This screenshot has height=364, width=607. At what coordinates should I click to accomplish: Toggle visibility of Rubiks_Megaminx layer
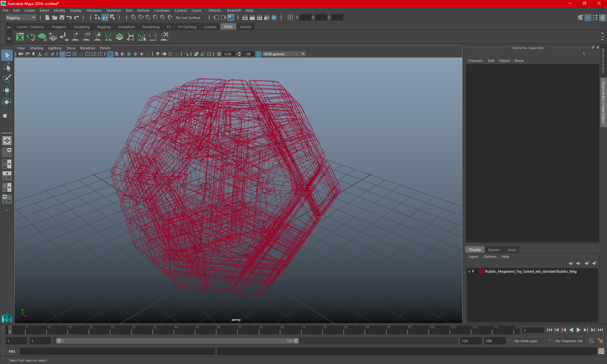click(469, 271)
